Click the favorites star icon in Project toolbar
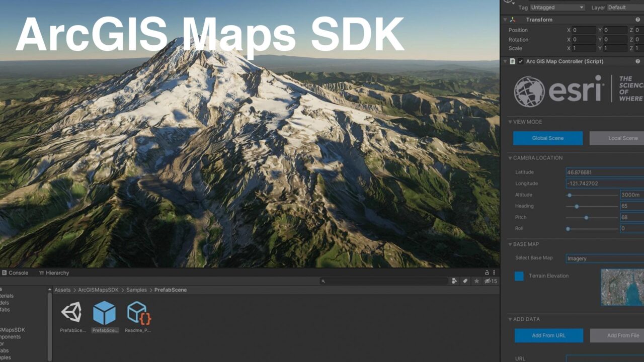644x362 pixels. click(475, 281)
